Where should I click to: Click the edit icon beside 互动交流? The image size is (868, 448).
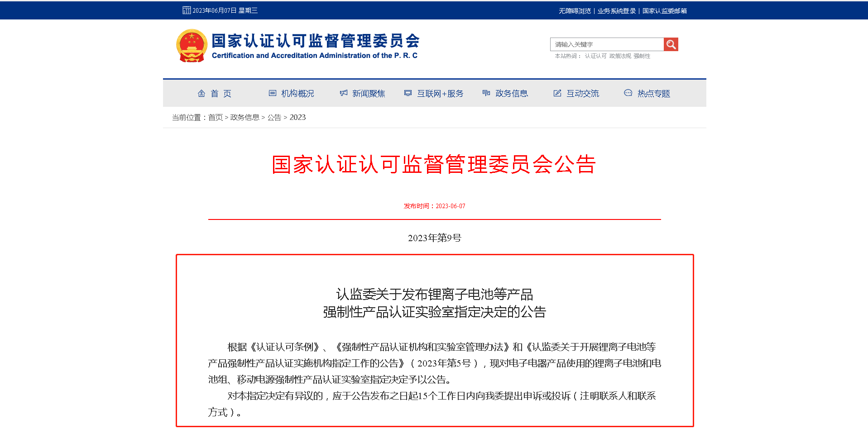pos(557,93)
